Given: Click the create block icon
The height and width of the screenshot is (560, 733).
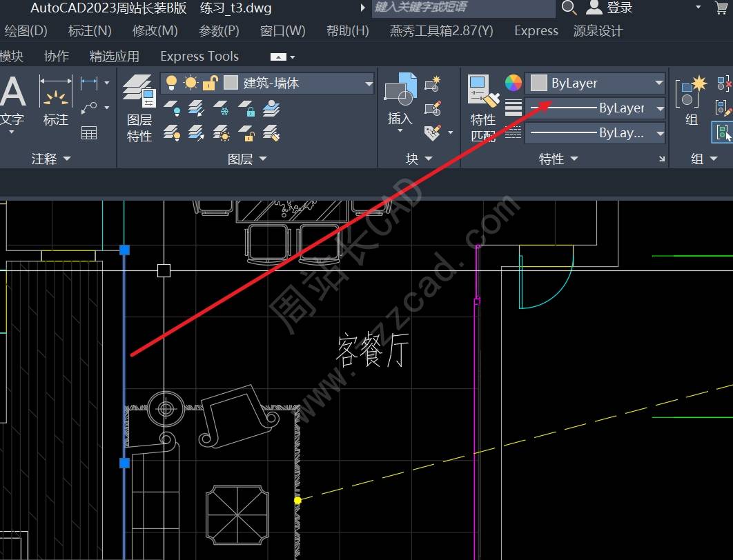Looking at the screenshot, I should 433,84.
